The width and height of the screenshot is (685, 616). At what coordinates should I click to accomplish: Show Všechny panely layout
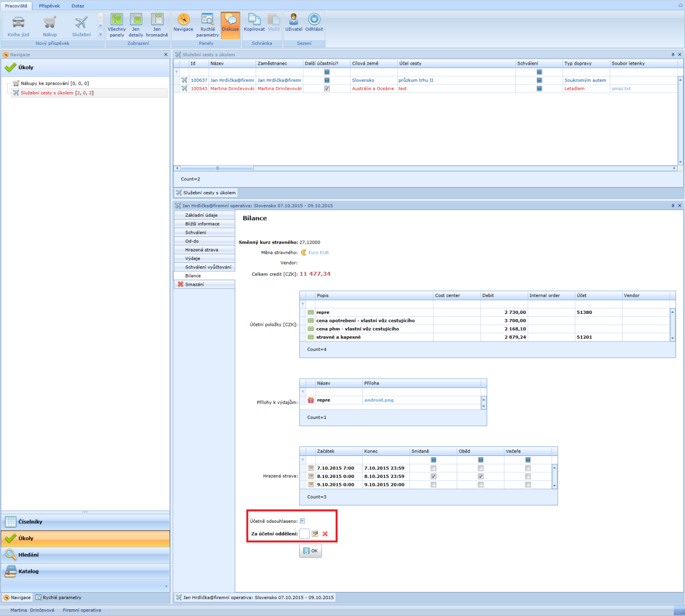(117, 25)
